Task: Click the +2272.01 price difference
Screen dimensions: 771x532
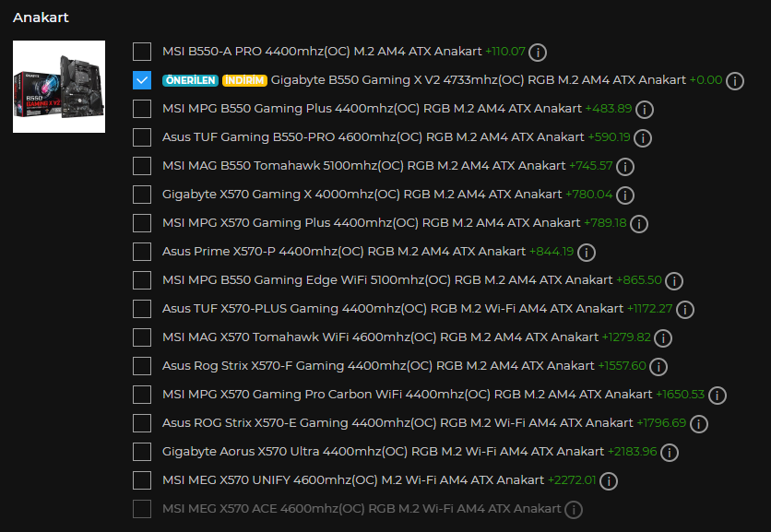Action: (x=572, y=479)
